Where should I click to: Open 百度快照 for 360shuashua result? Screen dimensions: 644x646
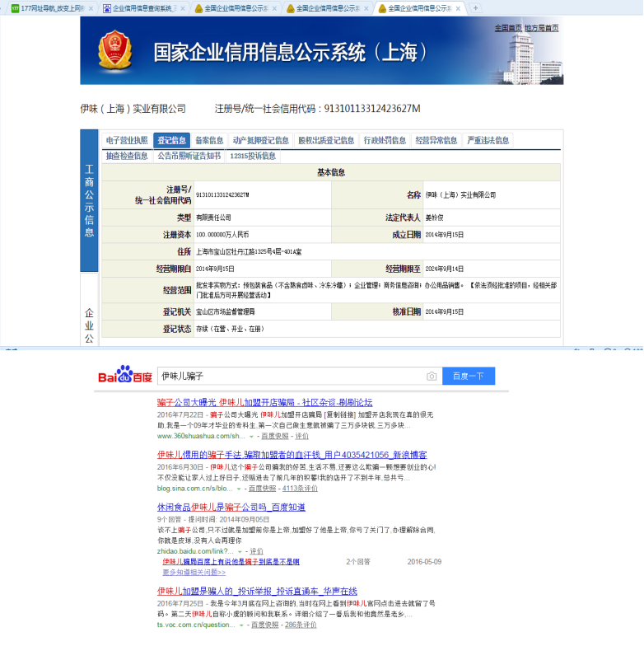click(275, 436)
